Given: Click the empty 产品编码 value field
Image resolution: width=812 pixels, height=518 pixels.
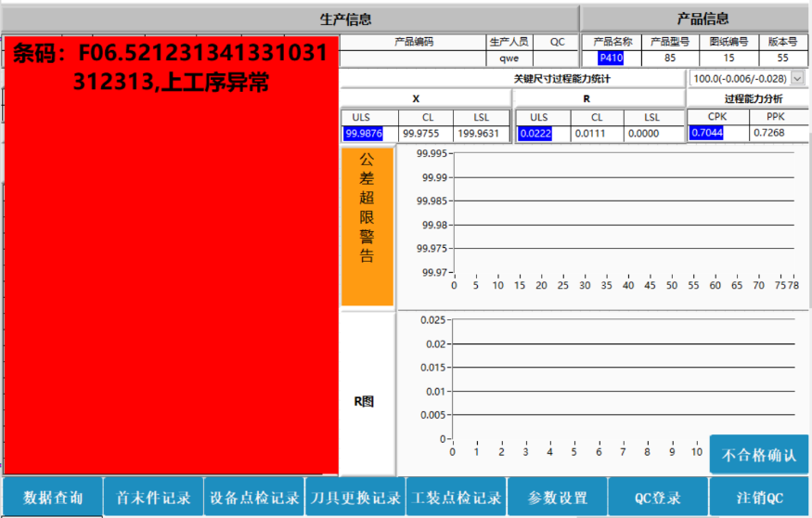Looking at the screenshot, I should click(413, 58).
